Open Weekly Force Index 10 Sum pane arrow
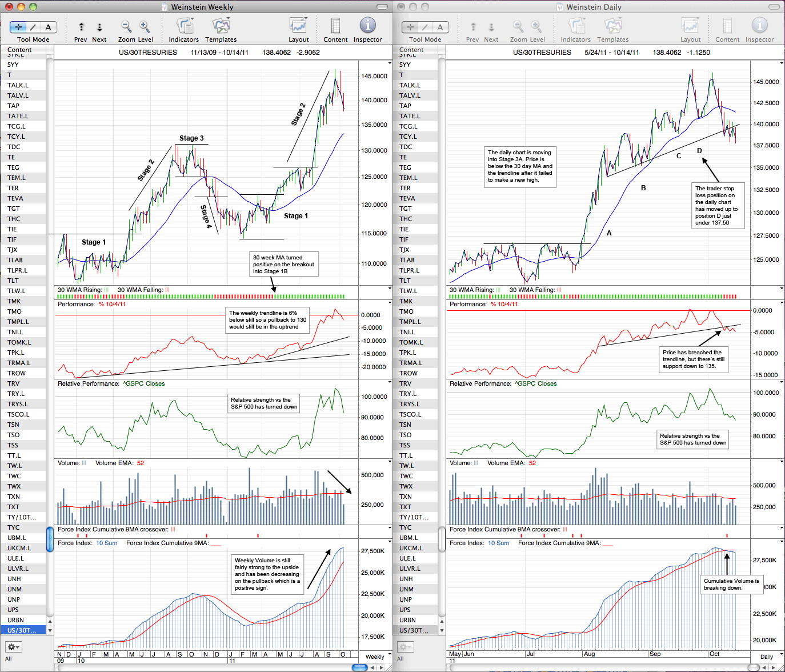This screenshot has width=785, height=672. tap(390, 542)
